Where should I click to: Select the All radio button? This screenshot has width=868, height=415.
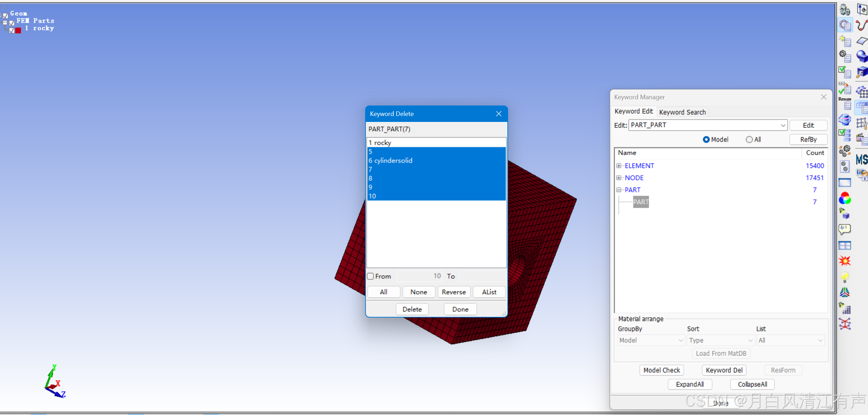click(x=749, y=139)
